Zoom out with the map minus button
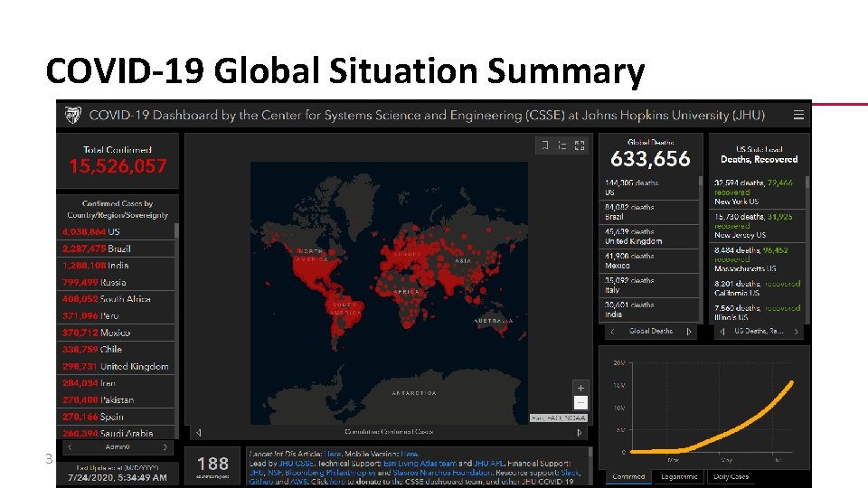Viewport: 868px width, 488px height. 580,402
